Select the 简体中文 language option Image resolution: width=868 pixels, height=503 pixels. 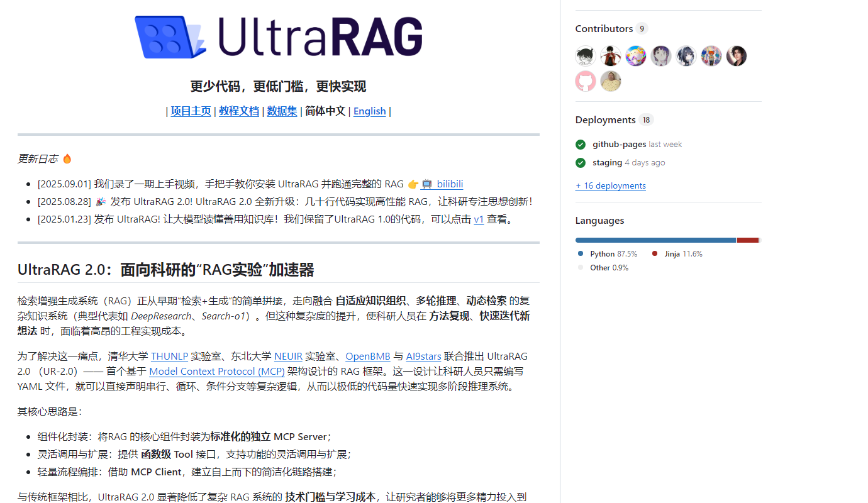pyautogui.click(x=325, y=111)
